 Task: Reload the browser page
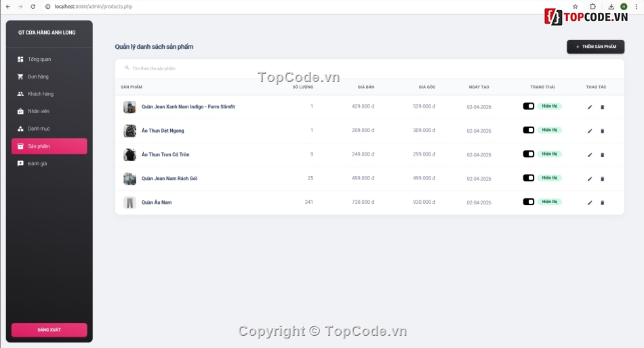33,7
